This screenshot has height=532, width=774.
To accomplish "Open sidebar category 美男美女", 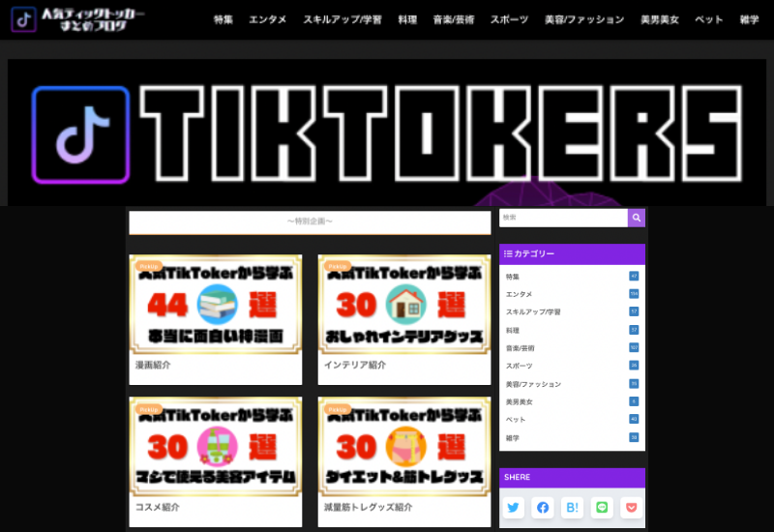I will (x=572, y=401).
